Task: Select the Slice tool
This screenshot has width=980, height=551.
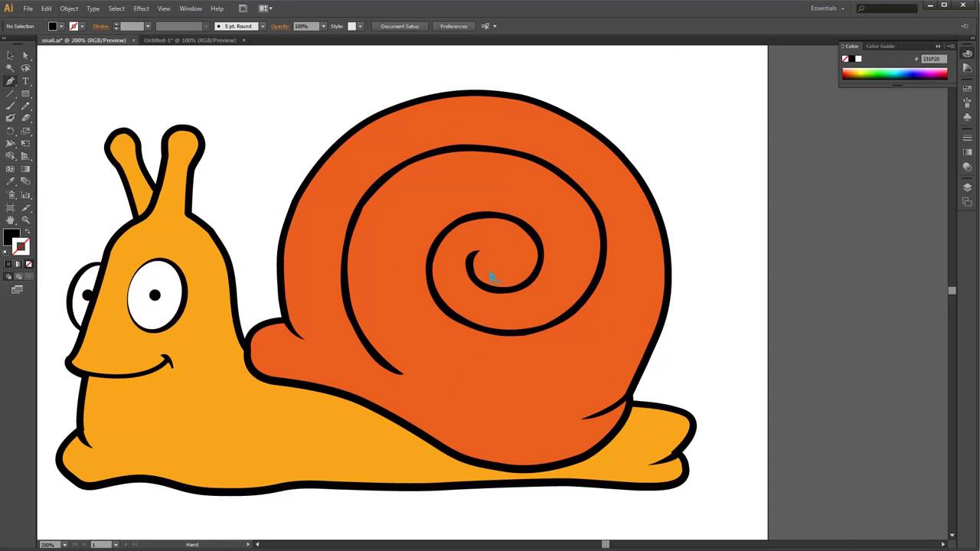Action: click(25, 207)
